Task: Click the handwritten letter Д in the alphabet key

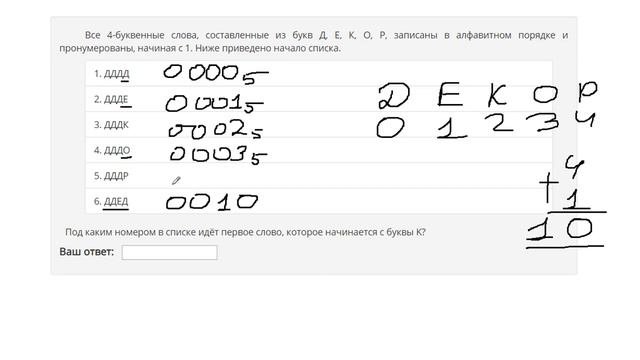Action: tap(393, 96)
